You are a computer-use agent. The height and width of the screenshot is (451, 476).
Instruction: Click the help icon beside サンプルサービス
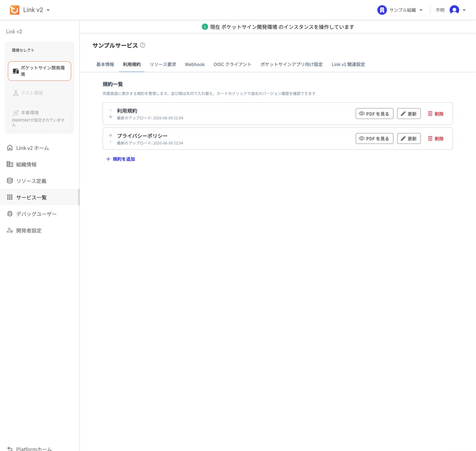pos(143,45)
